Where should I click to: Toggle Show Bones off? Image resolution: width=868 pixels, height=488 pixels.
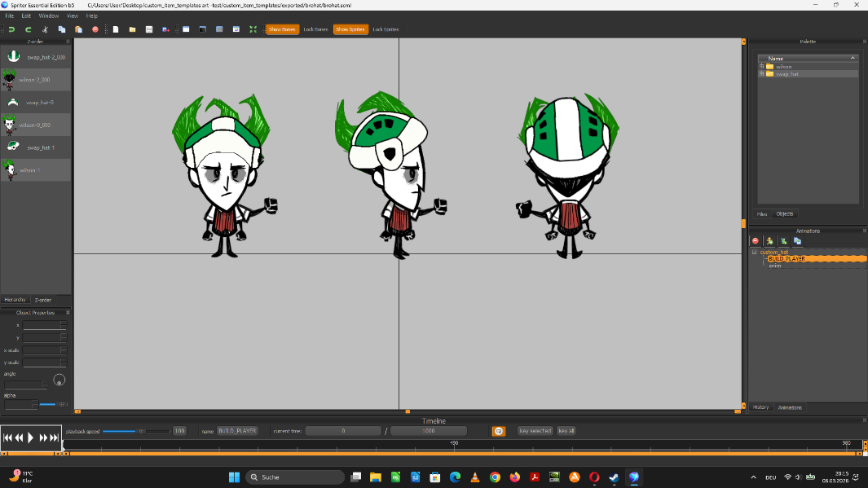[281, 29]
